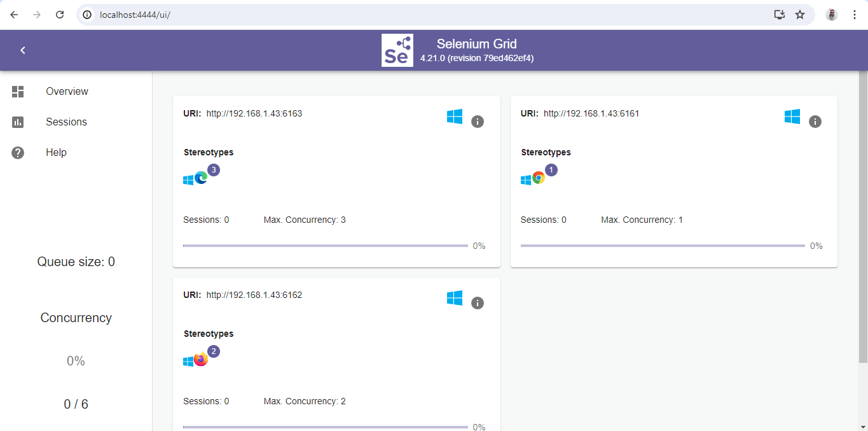The width and height of the screenshot is (868, 431).
Task: Click the Selenium Grid logo in the header
Action: [x=397, y=50]
